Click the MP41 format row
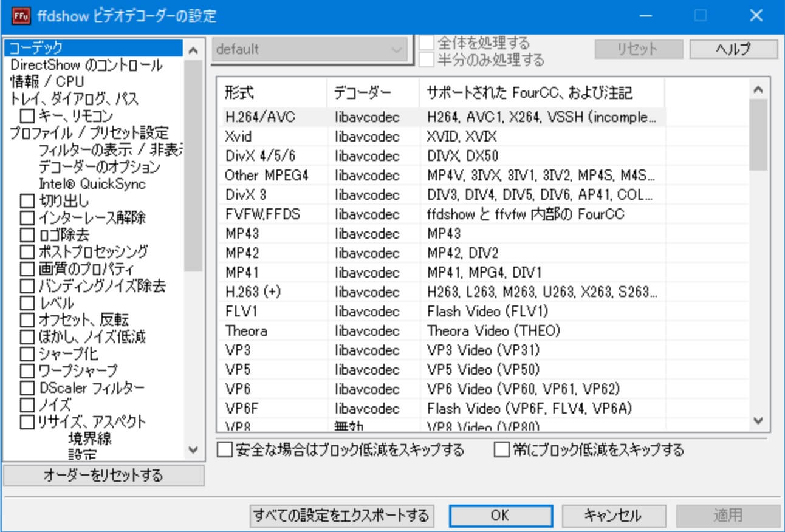This screenshot has height=532, width=785. (x=441, y=273)
